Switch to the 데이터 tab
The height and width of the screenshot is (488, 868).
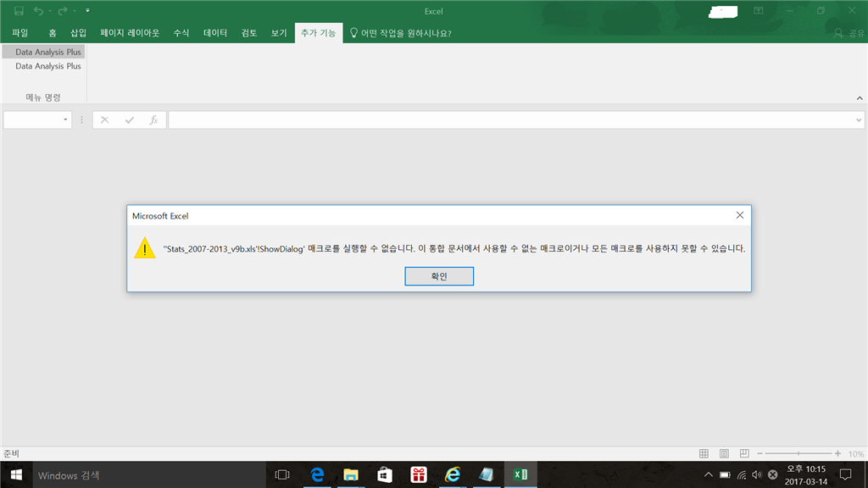click(215, 33)
